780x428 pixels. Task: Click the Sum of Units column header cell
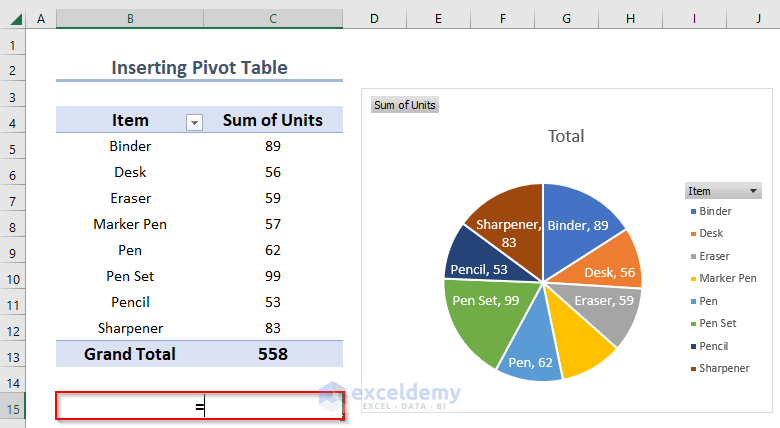(272, 120)
